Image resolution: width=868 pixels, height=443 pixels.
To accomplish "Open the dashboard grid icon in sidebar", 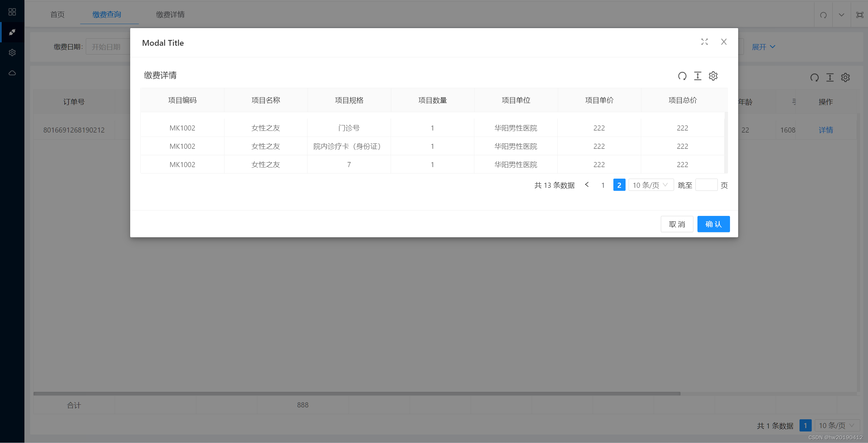I will coord(12,12).
